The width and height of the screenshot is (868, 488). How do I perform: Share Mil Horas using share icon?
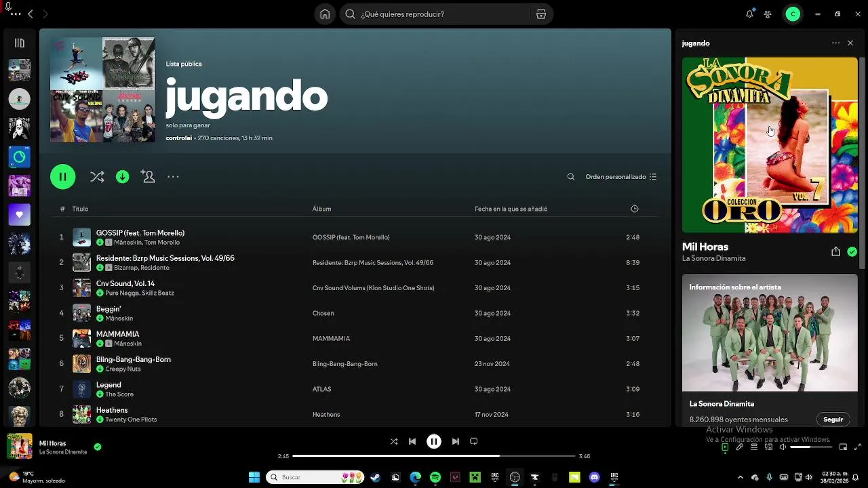click(x=835, y=251)
